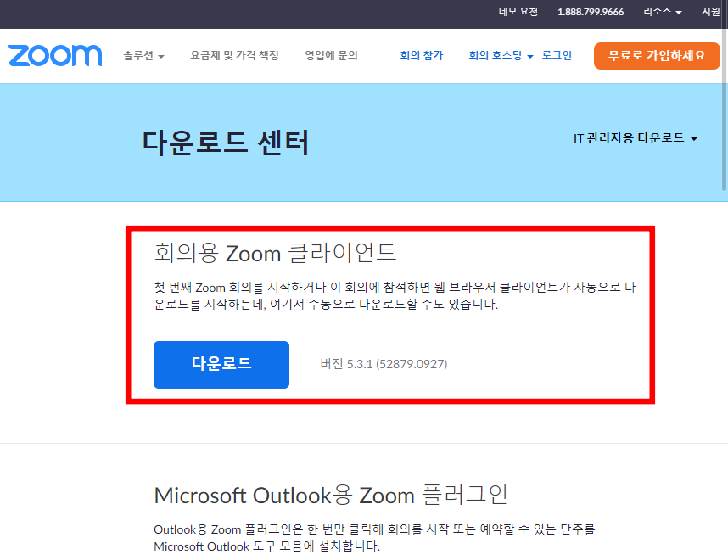The width and height of the screenshot is (728, 560).
Task: Click the 다운로드 센터 page title
Action: tap(226, 143)
